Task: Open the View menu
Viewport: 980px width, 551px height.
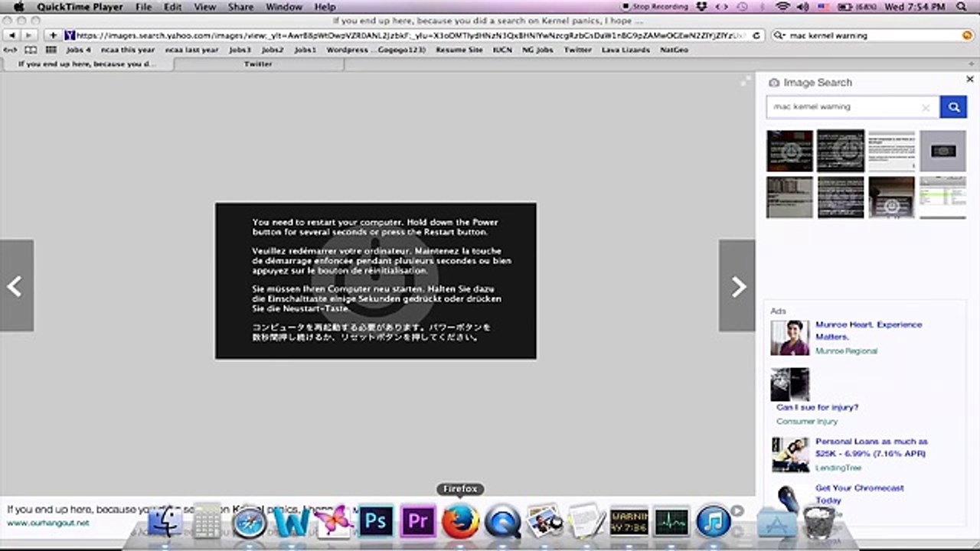Action: point(204,7)
